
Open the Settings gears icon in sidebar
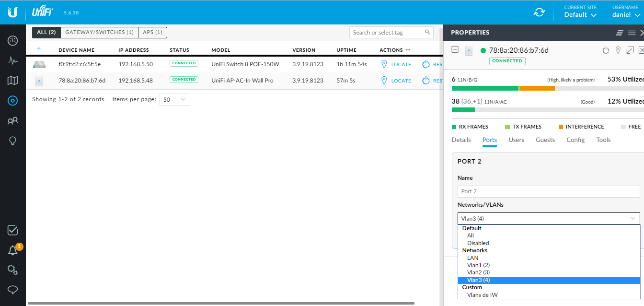[x=13, y=270]
